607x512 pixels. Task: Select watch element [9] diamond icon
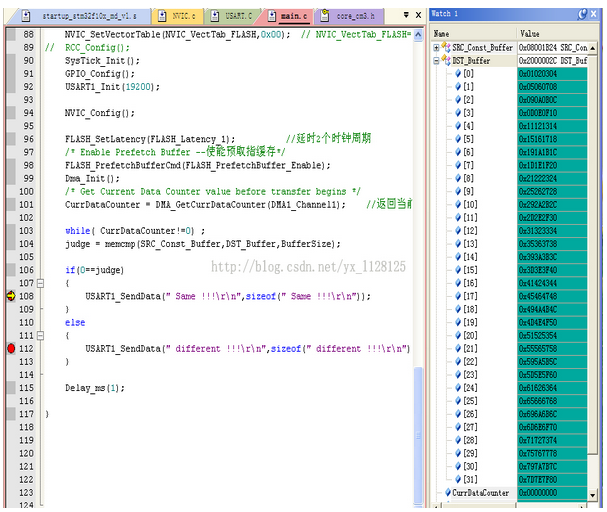click(x=458, y=192)
